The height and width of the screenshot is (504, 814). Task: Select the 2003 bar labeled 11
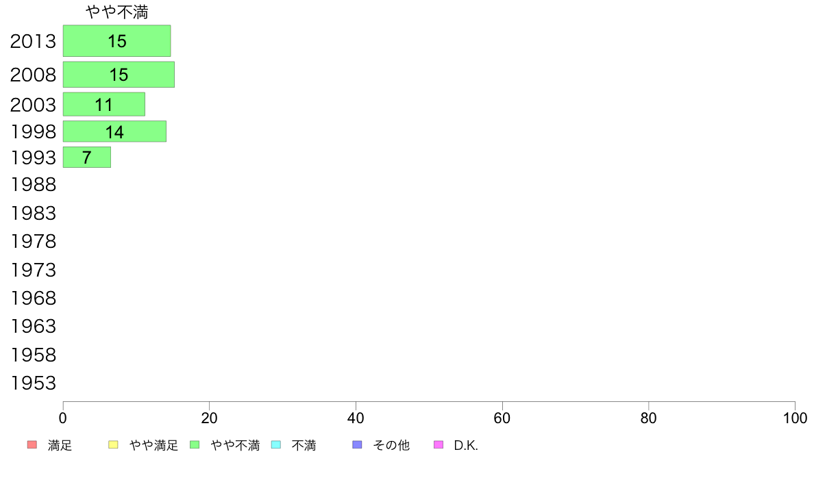tap(104, 104)
